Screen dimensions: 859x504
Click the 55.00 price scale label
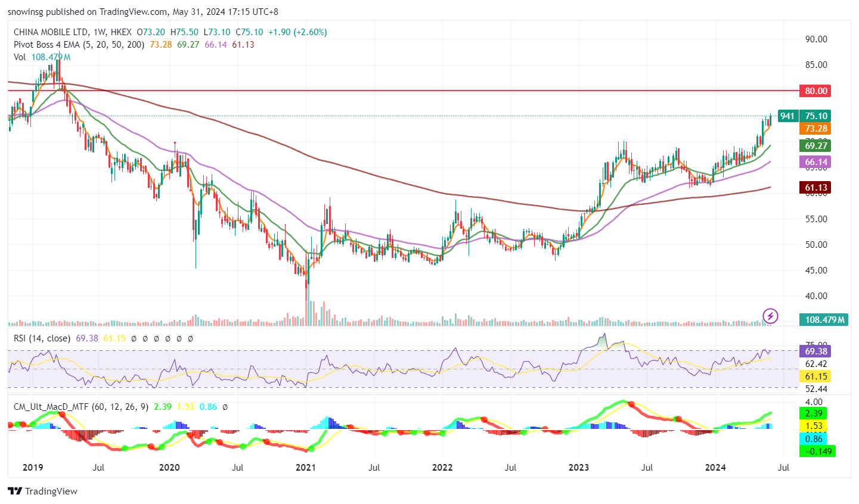(x=816, y=219)
